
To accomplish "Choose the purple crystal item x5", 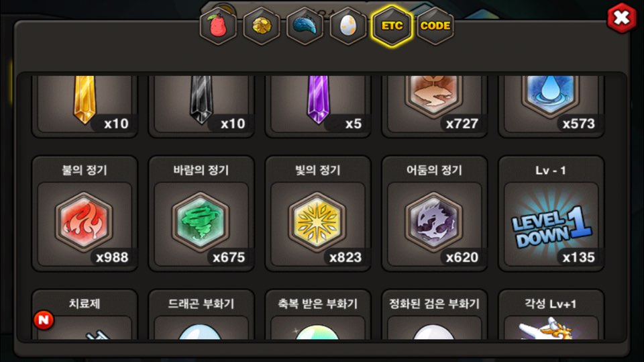I will 317,103.
